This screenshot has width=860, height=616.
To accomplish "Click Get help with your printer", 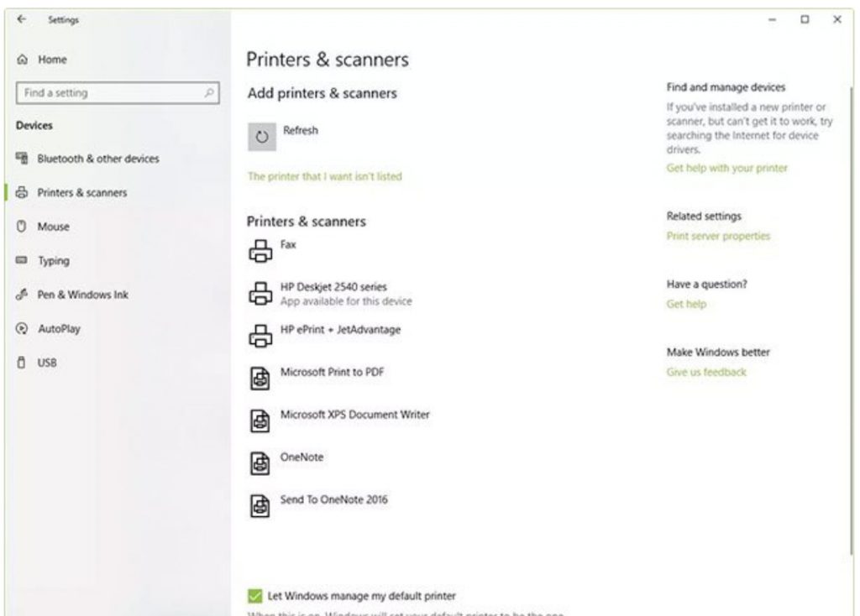I will (x=726, y=168).
